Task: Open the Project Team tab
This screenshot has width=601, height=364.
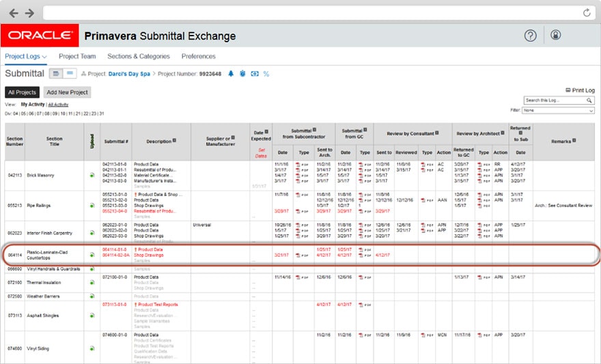Action: (77, 57)
